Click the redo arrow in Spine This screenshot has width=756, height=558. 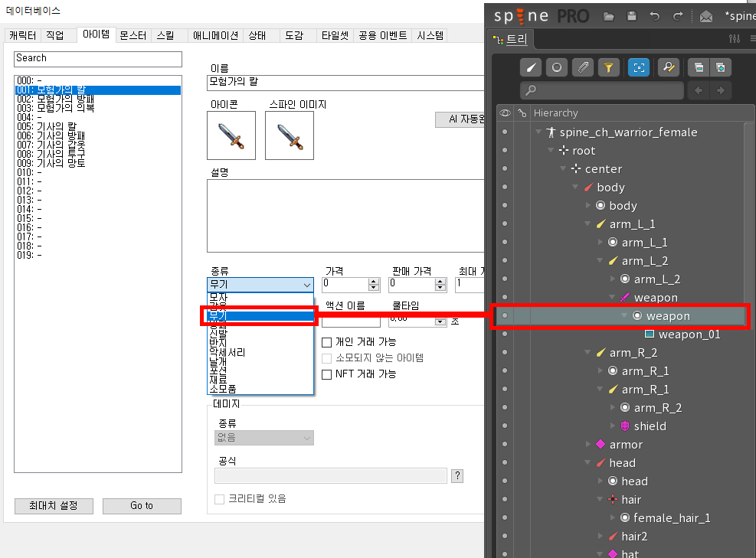[677, 16]
